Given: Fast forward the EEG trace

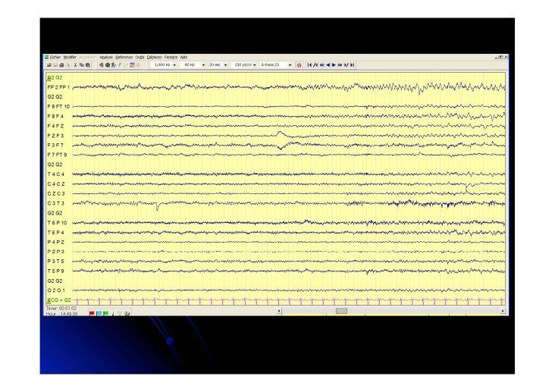Looking at the screenshot, I should click(340, 64).
